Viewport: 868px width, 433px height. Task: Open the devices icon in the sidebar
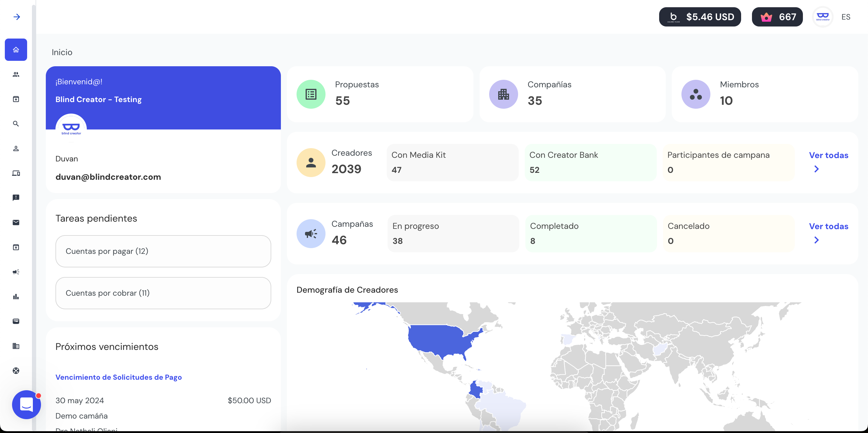pyautogui.click(x=16, y=173)
